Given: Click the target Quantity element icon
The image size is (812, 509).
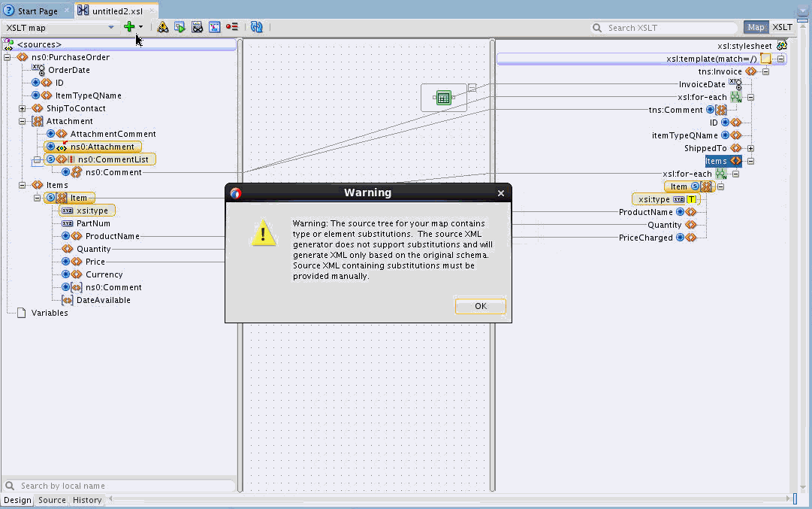Looking at the screenshot, I should [691, 225].
